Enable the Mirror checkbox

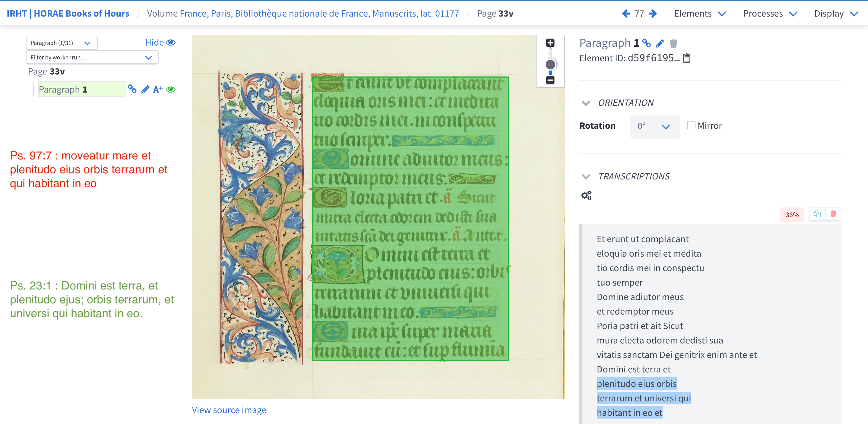coord(691,125)
